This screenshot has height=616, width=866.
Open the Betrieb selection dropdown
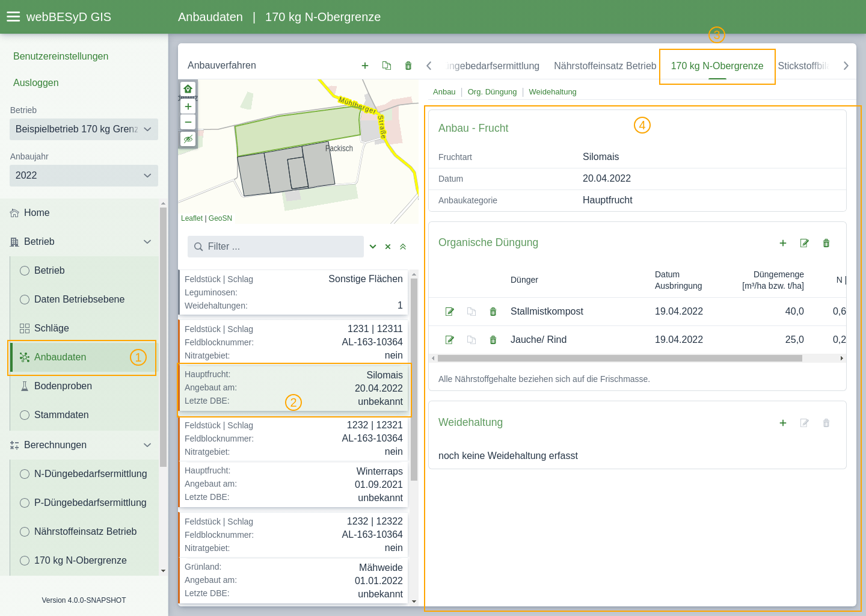coord(84,129)
